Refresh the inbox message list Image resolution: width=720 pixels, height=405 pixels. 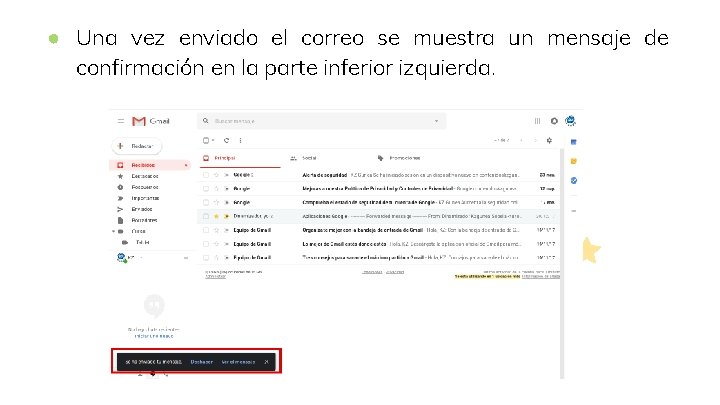pyautogui.click(x=226, y=141)
